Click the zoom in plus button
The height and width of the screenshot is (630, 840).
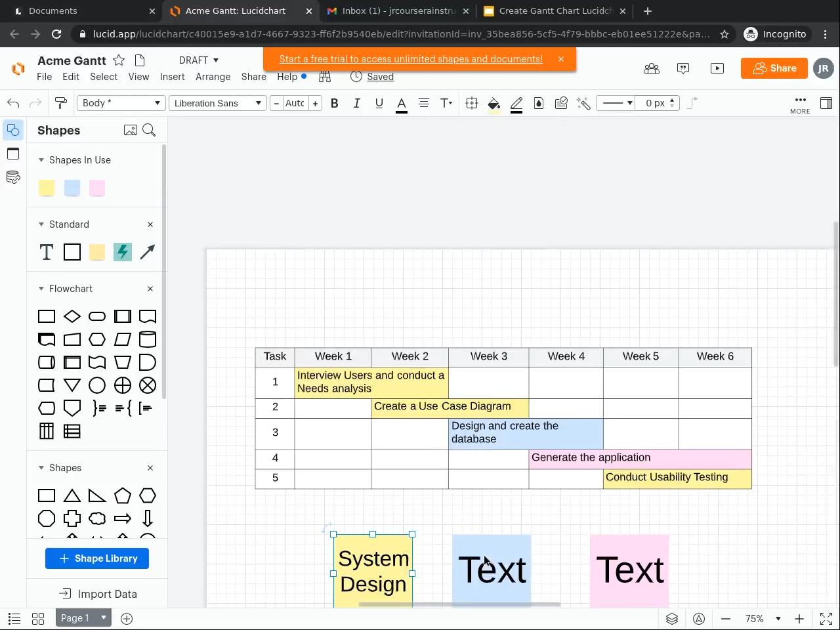[x=799, y=619]
